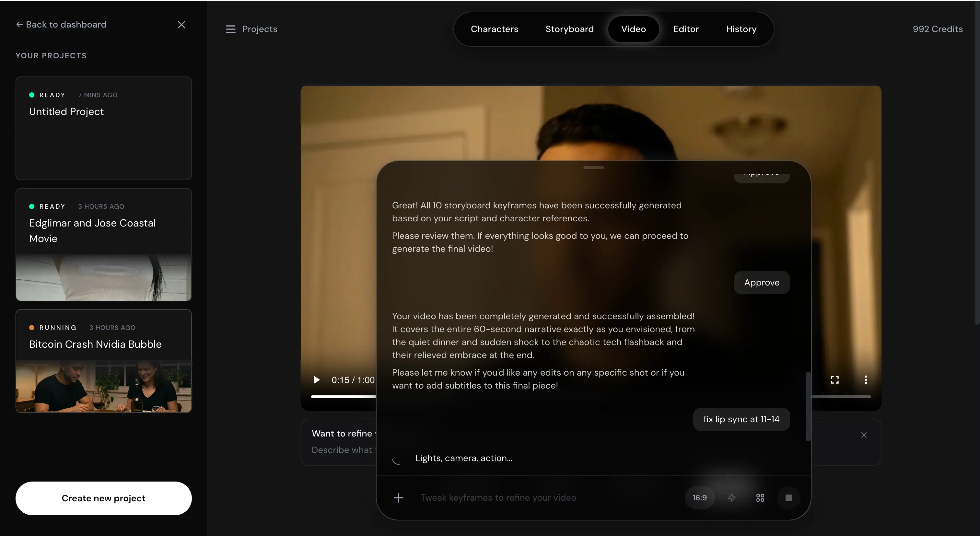Image resolution: width=980 pixels, height=536 pixels.
Task: Switch to the Editor tab
Action: 685,29
